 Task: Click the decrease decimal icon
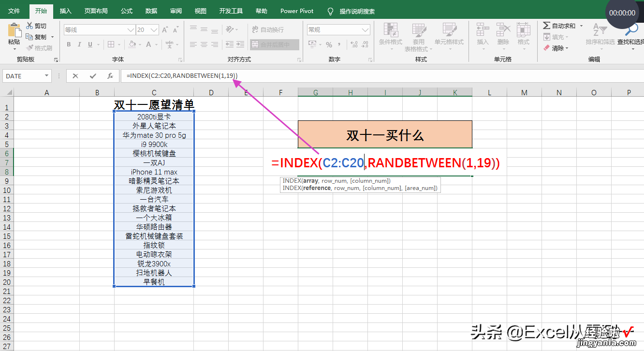pos(366,44)
